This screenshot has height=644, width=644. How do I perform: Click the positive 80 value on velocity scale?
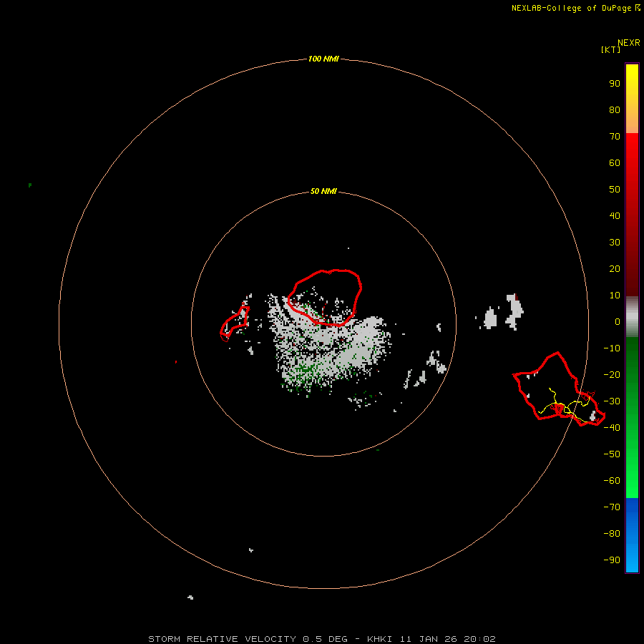click(x=615, y=109)
